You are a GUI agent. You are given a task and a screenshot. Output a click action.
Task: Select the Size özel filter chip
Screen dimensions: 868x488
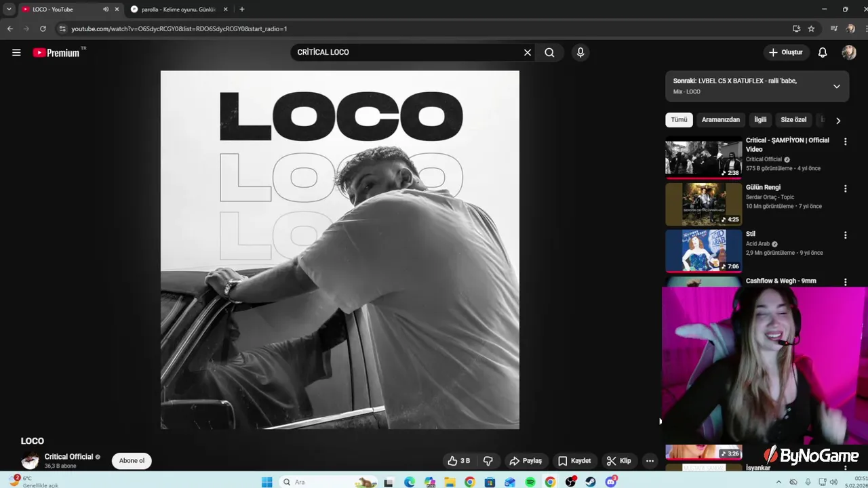point(793,120)
